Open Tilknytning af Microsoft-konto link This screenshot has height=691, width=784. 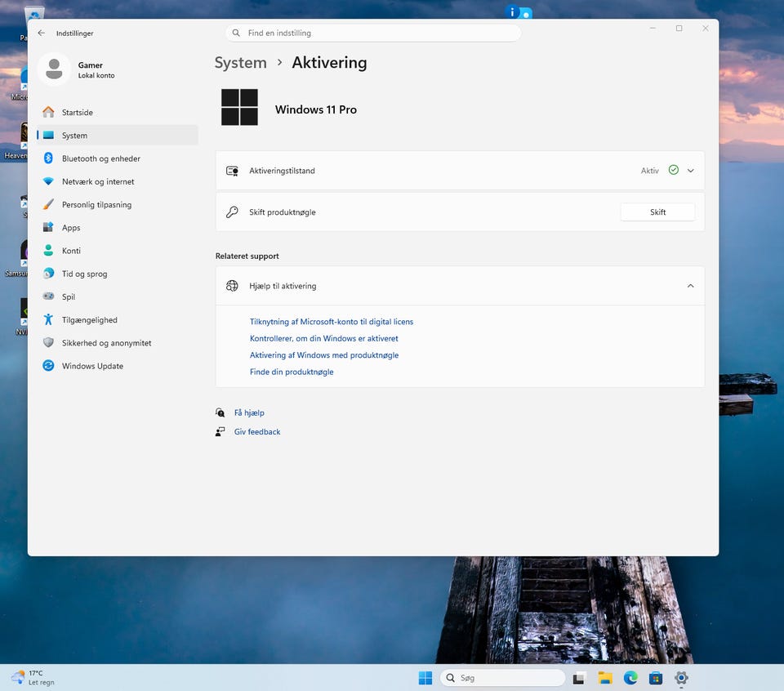point(332,322)
